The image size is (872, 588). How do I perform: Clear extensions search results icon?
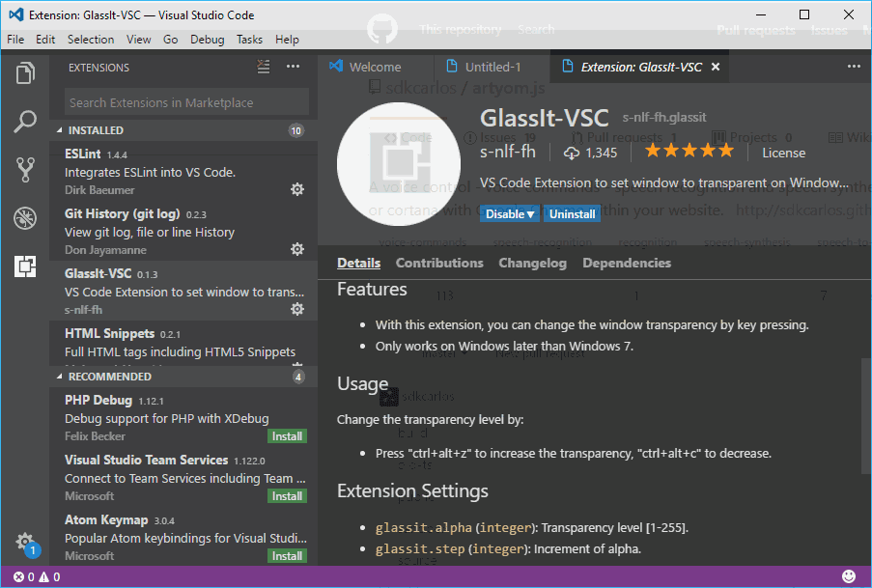coord(264,68)
